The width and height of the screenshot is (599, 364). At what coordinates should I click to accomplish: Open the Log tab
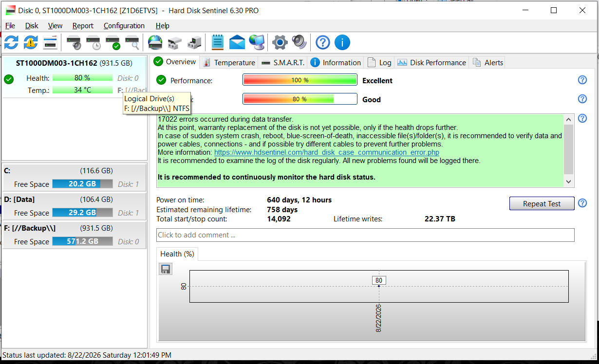pos(379,62)
